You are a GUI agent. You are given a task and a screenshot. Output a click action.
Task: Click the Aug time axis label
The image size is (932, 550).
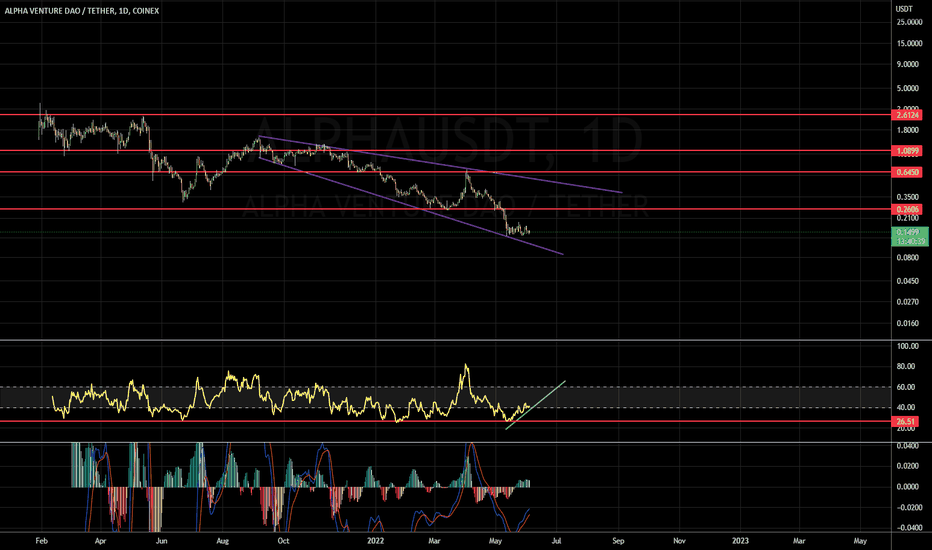pyautogui.click(x=222, y=541)
